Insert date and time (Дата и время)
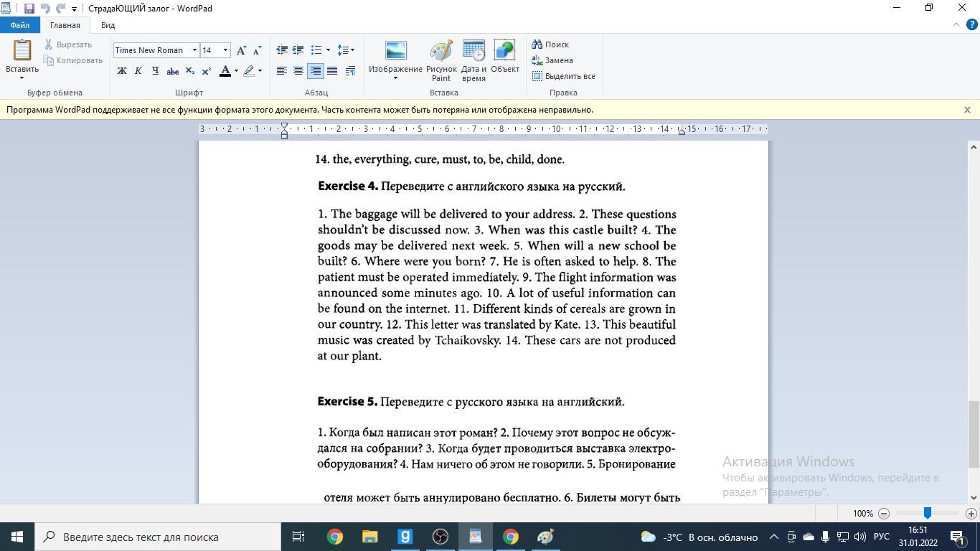 pyautogui.click(x=473, y=60)
